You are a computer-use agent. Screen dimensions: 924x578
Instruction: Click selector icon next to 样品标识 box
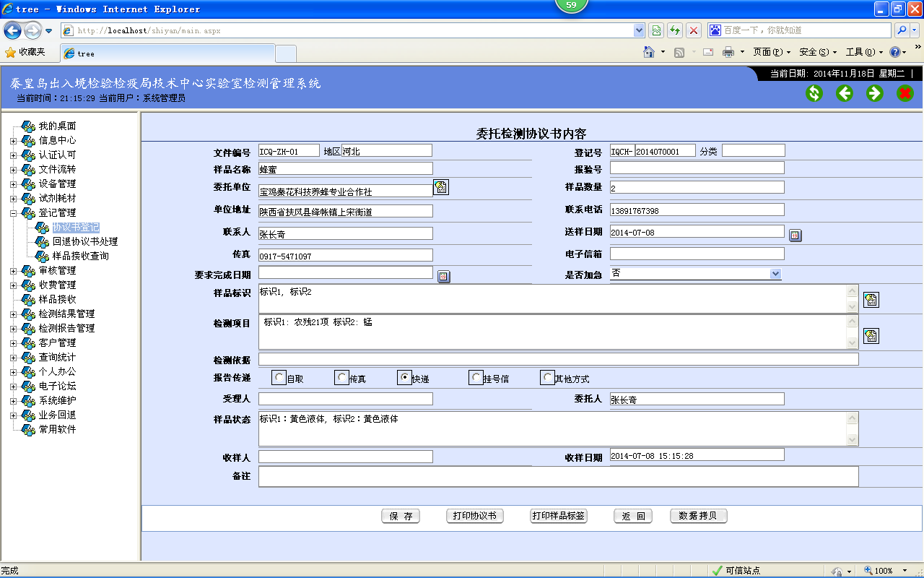[871, 300]
